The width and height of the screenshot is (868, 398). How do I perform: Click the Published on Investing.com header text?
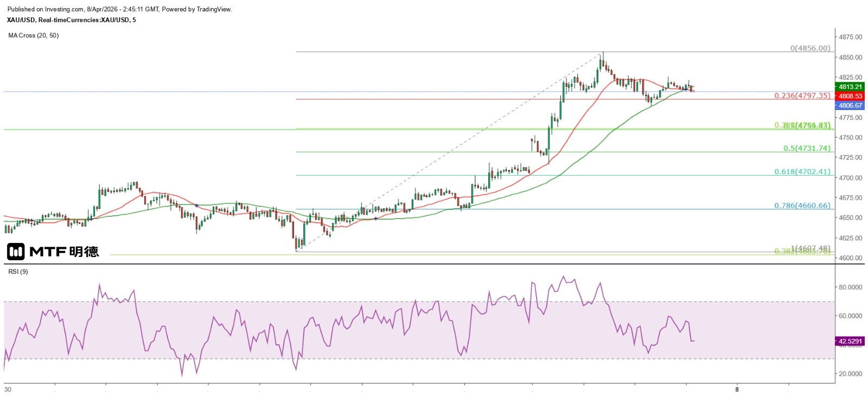[119, 9]
